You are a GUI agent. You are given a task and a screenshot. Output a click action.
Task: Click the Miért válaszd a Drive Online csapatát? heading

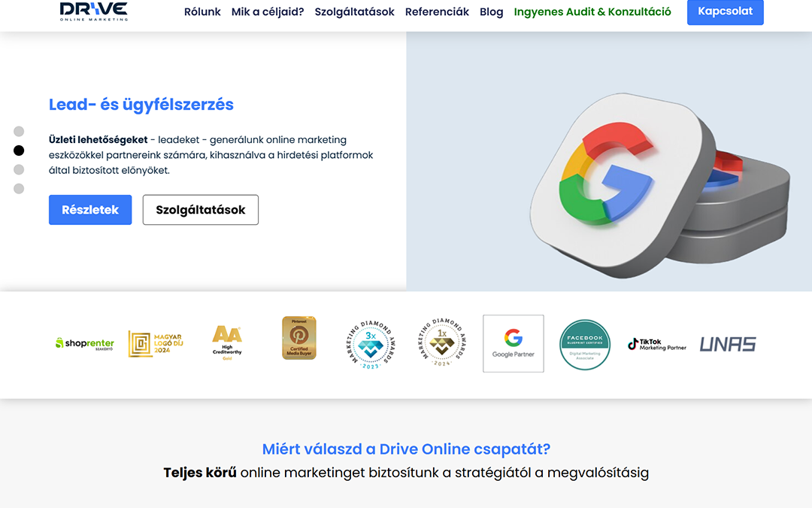tap(406, 449)
